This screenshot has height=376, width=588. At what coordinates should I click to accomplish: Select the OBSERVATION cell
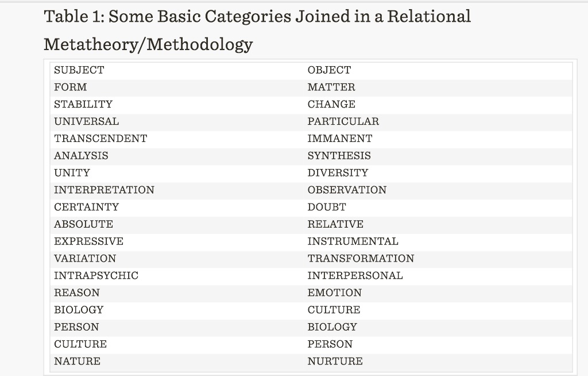click(347, 190)
